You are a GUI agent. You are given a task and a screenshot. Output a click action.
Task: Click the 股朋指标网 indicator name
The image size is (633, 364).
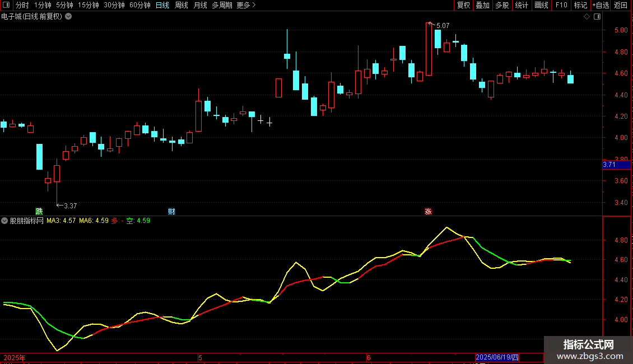pos(27,221)
